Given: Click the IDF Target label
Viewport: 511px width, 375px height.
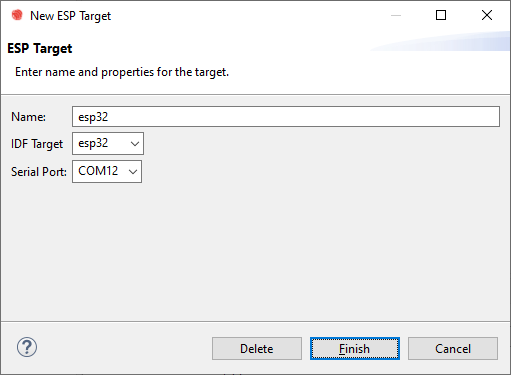Looking at the screenshot, I should (x=37, y=144).
